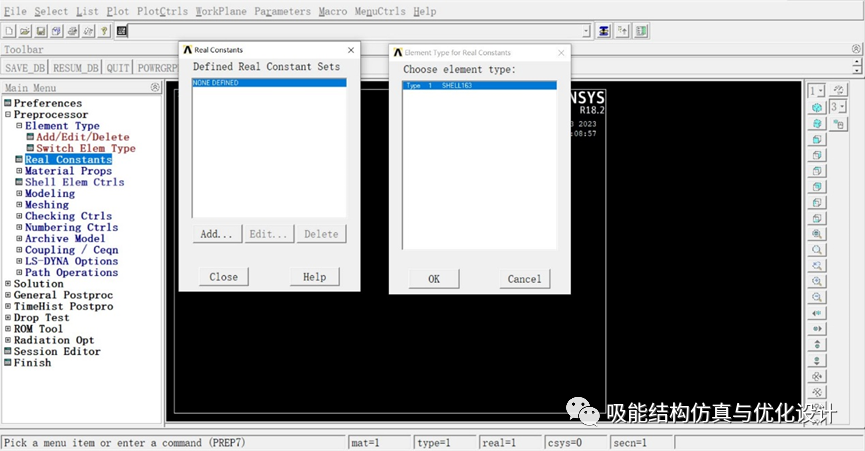Click the RESUM_DB toolbar button

pos(76,68)
